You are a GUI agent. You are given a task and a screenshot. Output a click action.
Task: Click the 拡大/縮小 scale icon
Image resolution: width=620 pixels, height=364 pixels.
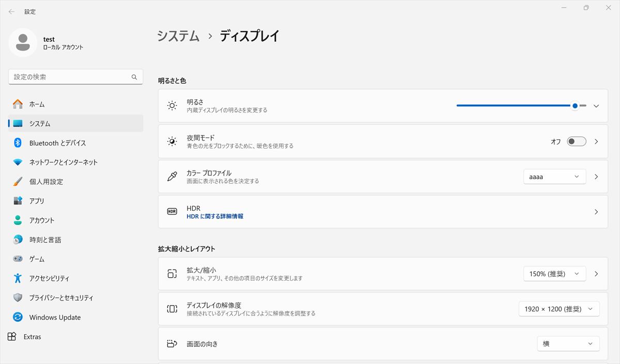(172, 274)
